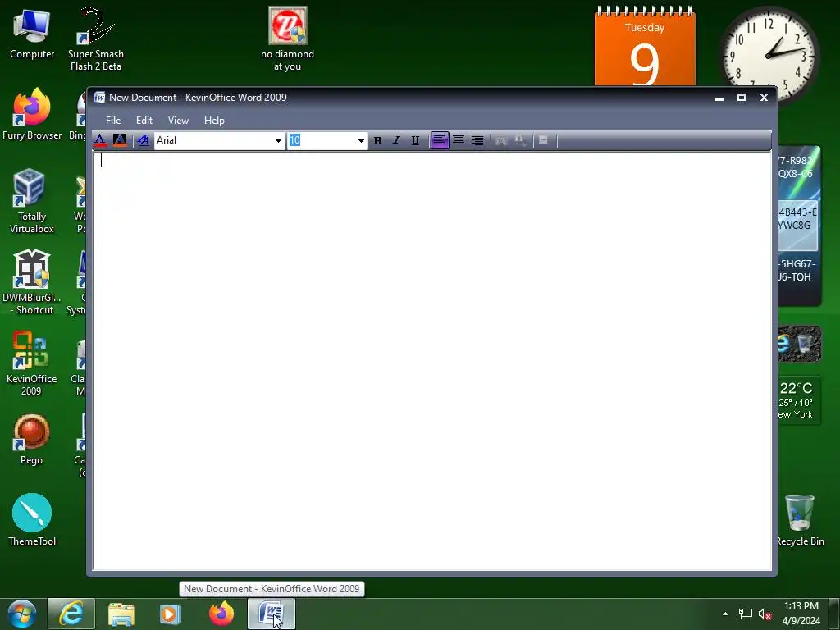The width and height of the screenshot is (840, 630).
Task: Click the Tuesday 9 calendar gadget
Action: (x=645, y=47)
